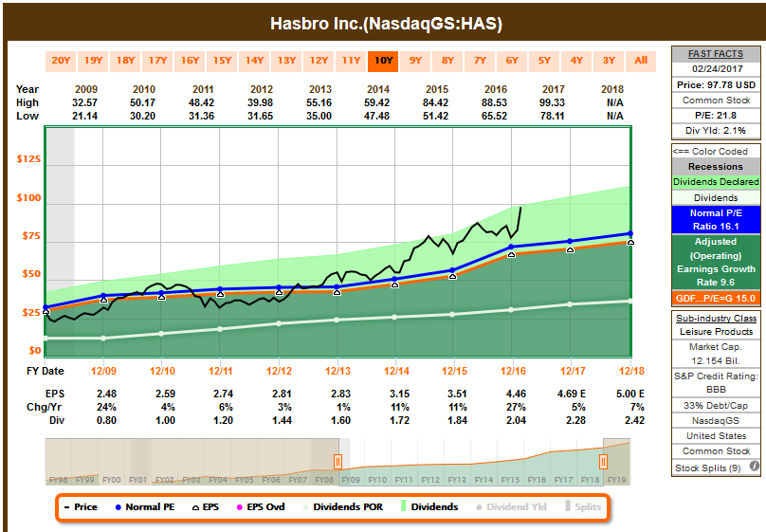Switch to the 13Y range tab
The image size is (766, 532).
(x=286, y=61)
